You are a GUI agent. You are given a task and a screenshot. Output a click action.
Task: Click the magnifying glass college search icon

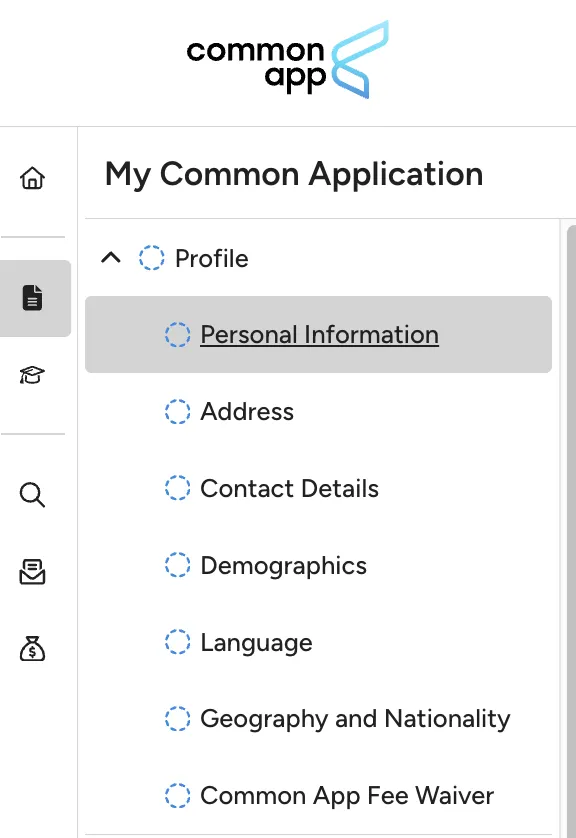[x=32, y=495]
